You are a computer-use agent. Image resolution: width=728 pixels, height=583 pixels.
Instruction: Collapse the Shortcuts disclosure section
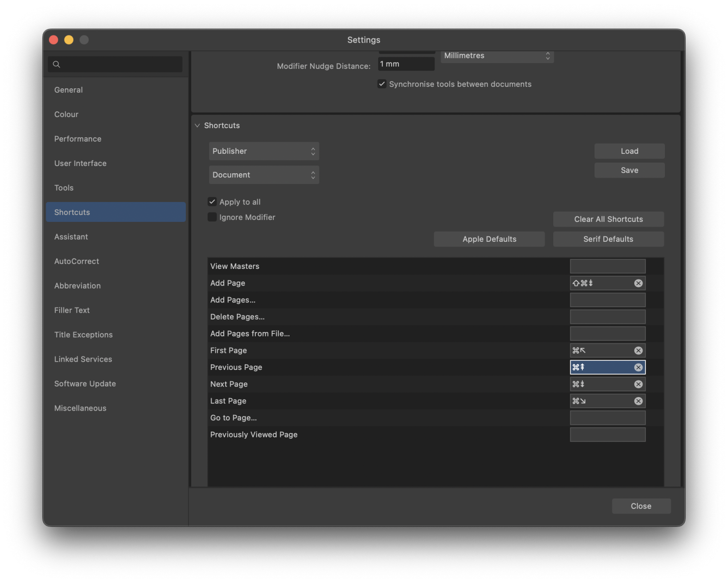click(x=197, y=125)
